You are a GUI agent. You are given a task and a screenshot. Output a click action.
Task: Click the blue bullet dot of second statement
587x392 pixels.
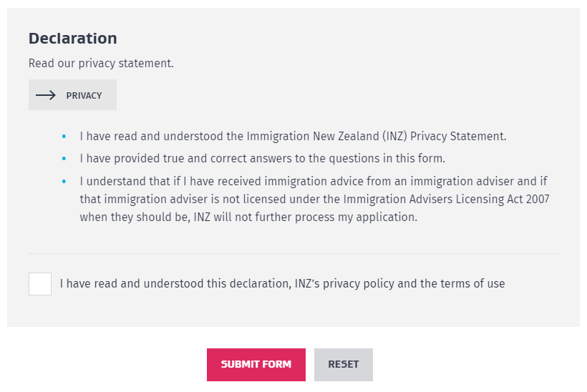(64, 158)
